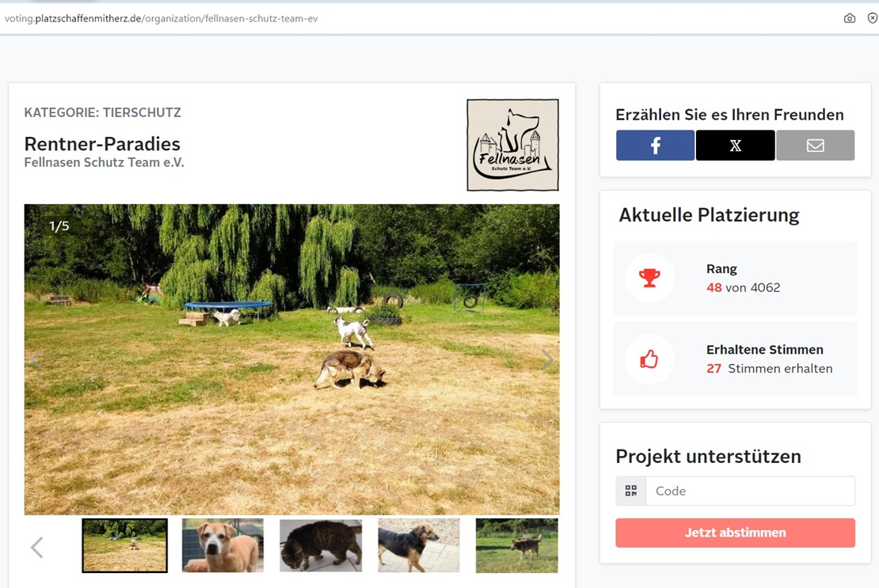The height and width of the screenshot is (588, 879).
Task: Select the black and tan dog thumbnail
Action: [x=419, y=545]
